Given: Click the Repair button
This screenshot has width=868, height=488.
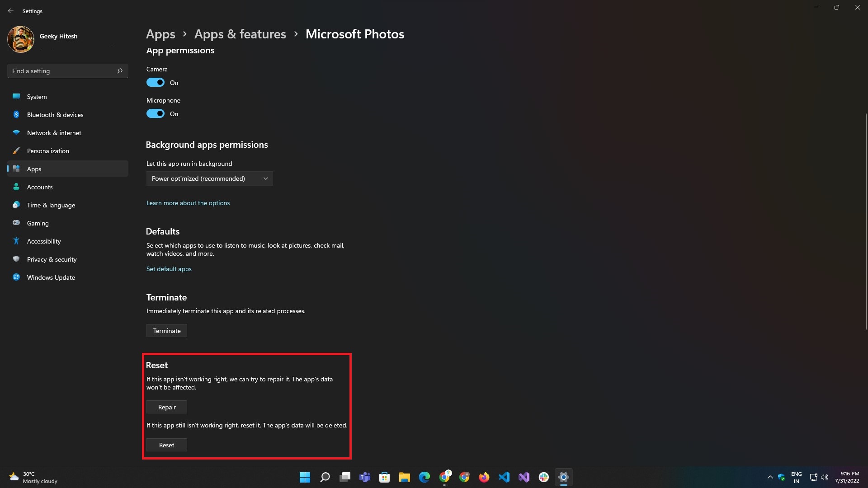Looking at the screenshot, I should pyautogui.click(x=166, y=407).
